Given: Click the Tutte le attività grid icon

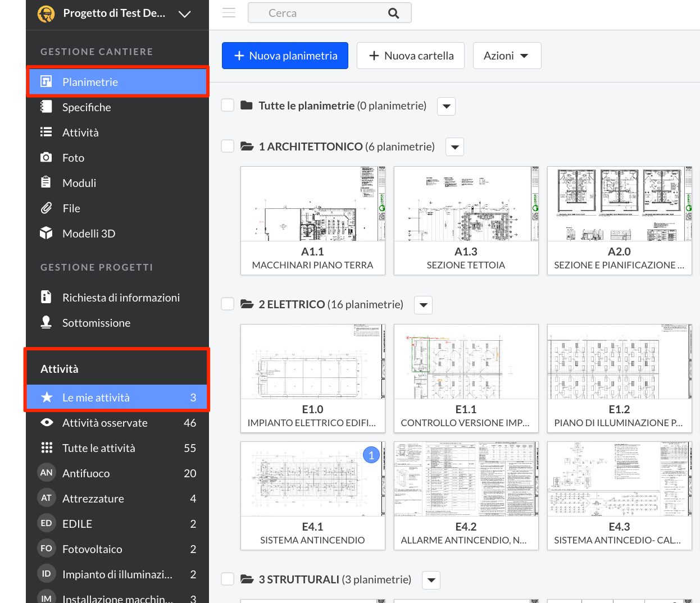Looking at the screenshot, I should [47, 447].
